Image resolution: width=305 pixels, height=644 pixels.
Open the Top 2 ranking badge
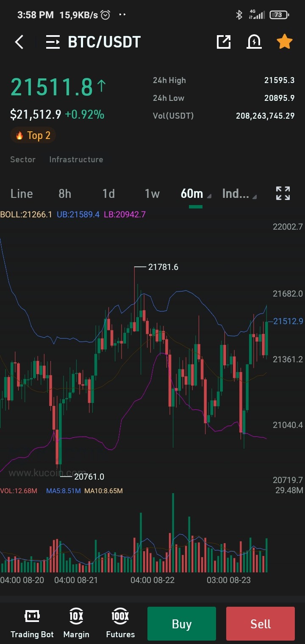tap(33, 136)
